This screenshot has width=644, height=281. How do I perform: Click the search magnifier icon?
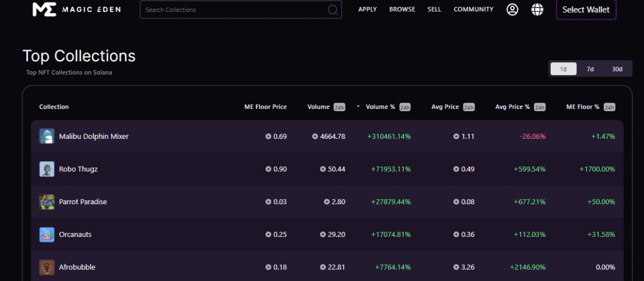click(333, 10)
